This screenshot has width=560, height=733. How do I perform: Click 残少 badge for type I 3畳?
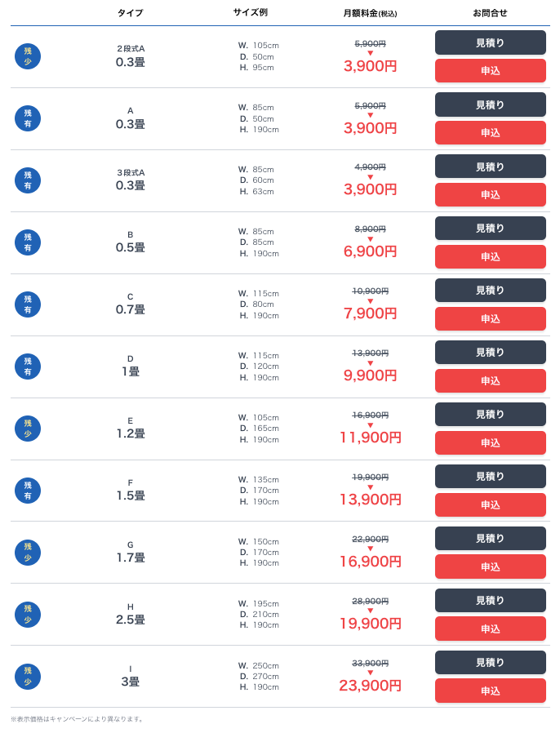tap(28, 677)
